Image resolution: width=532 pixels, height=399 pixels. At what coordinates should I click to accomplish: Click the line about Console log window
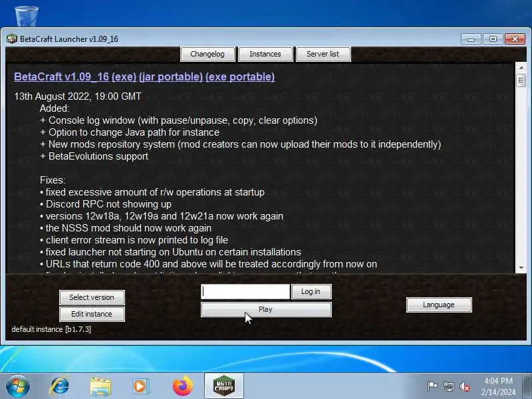(x=178, y=120)
